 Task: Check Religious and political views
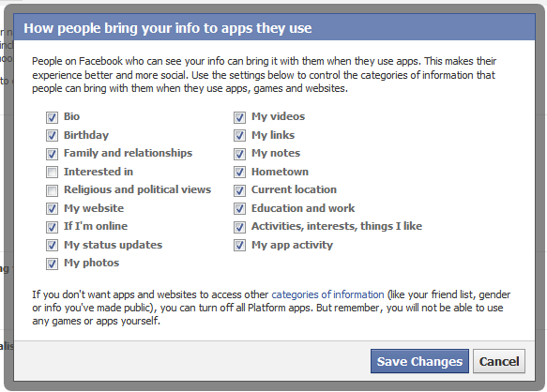point(52,190)
